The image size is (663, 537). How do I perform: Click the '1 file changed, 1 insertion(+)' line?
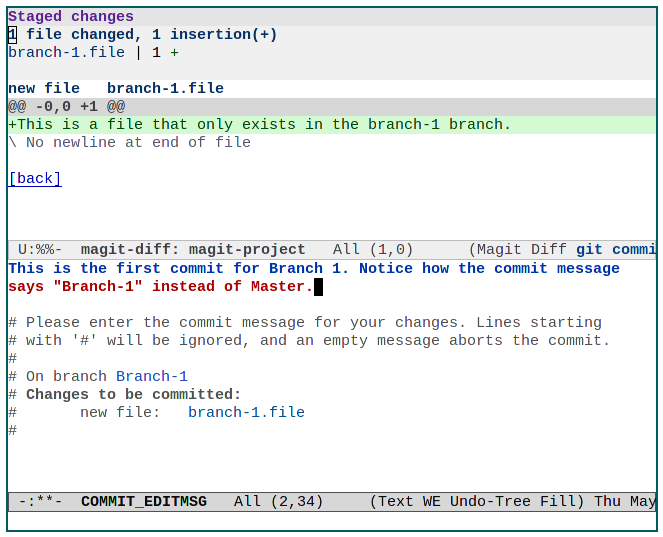142,35
